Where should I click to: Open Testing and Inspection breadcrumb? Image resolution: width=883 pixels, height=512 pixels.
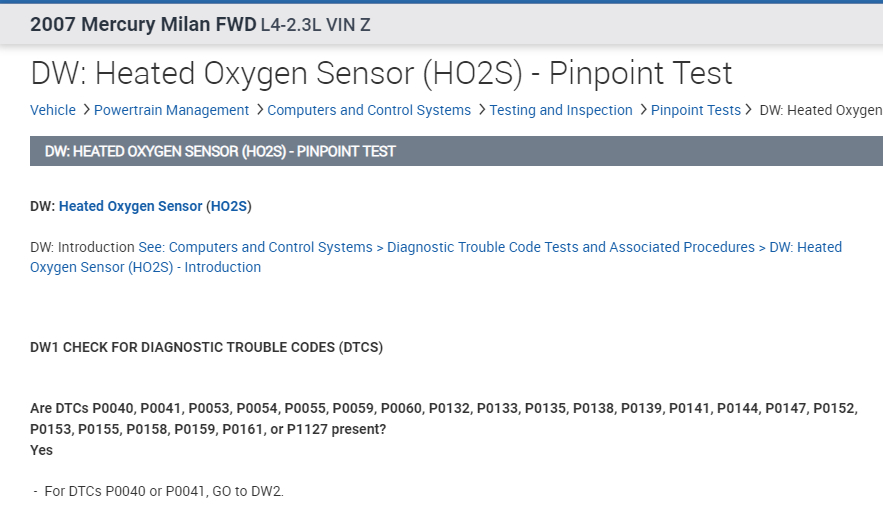(x=561, y=110)
